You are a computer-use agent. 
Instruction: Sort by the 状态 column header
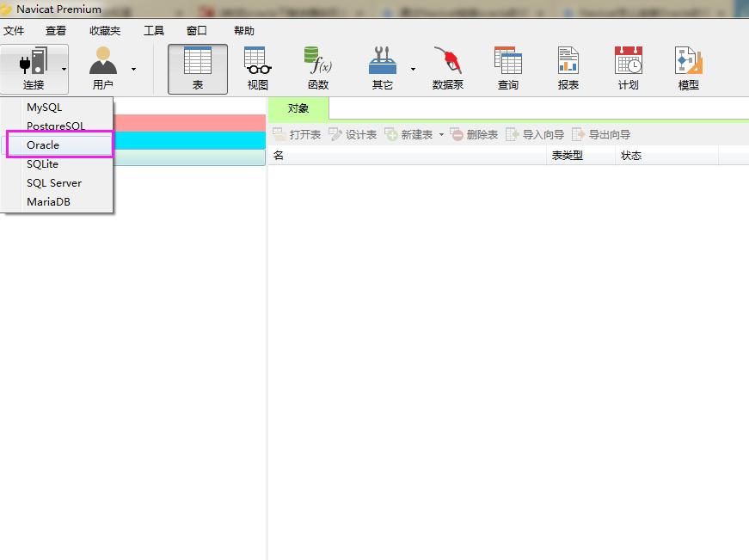[x=666, y=156]
